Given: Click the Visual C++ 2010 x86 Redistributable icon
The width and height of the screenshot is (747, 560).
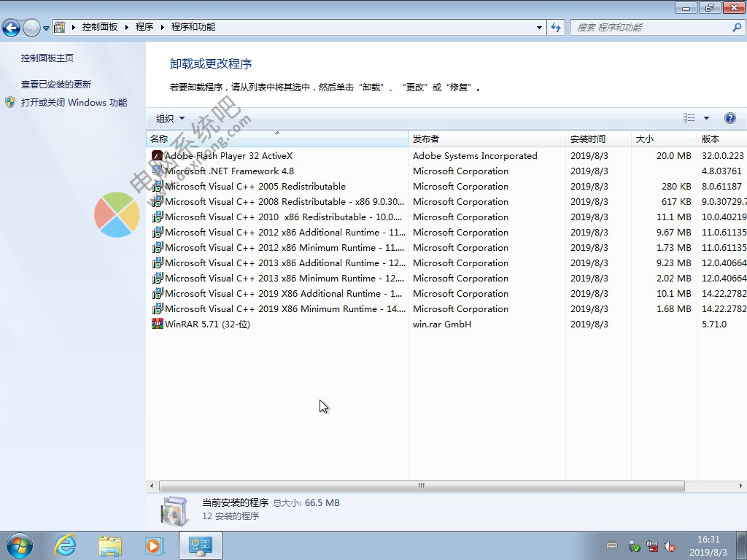Looking at the screenshot, I should tap(158, 217).
